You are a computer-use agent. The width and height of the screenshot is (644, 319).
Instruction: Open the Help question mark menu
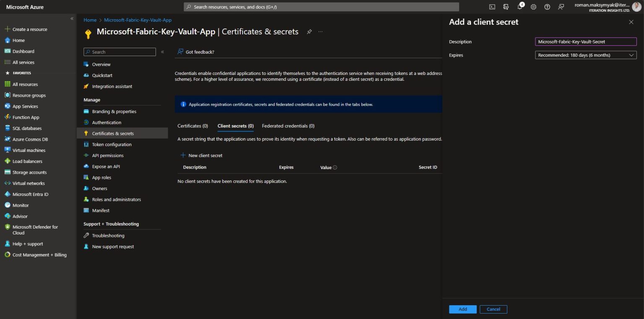coord(547,7)
